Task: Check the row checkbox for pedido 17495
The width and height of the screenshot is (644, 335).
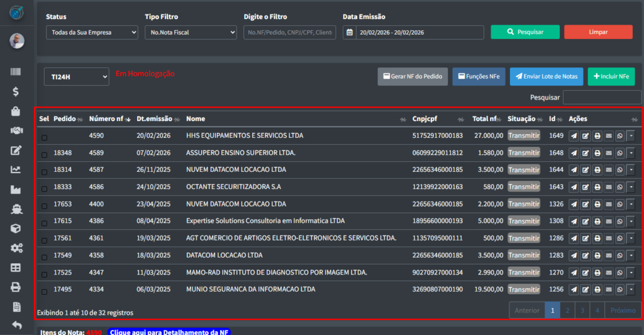Action: [x=44, y=292]
